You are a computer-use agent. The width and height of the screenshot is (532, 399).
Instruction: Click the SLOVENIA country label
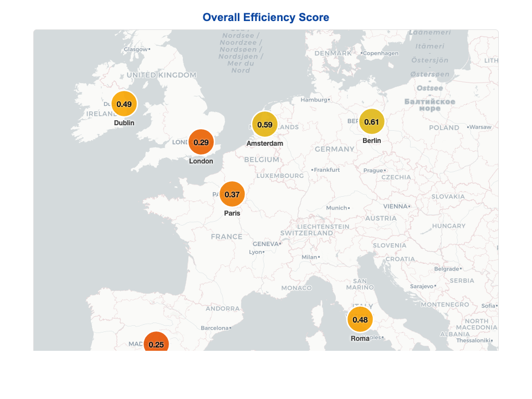click(x=390, y=245)
